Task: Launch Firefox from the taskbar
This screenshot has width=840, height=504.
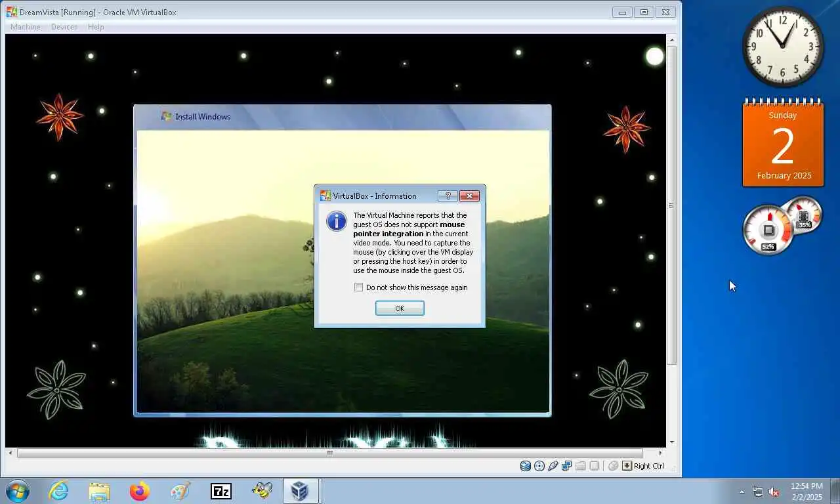Action: click(x=139, y=491)
